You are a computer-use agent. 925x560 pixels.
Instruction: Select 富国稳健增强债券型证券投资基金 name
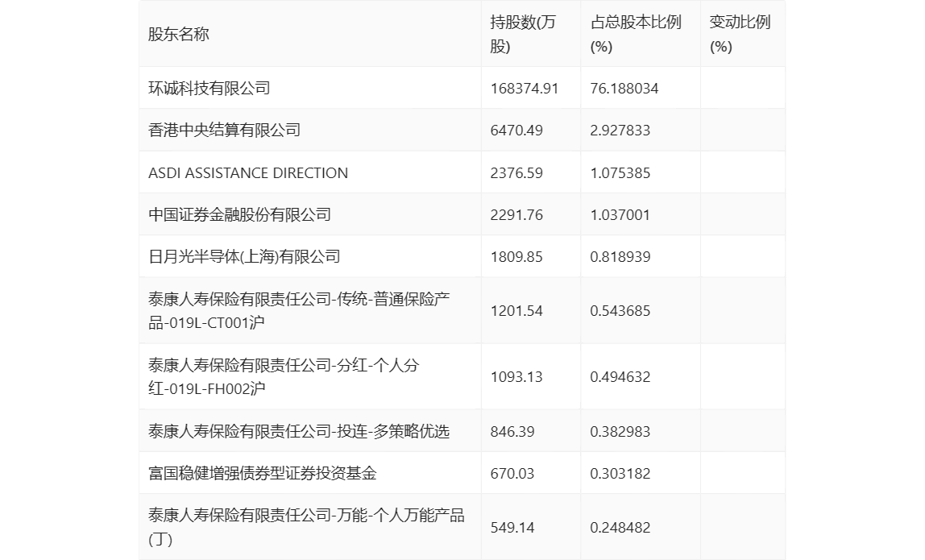point(263,473)
